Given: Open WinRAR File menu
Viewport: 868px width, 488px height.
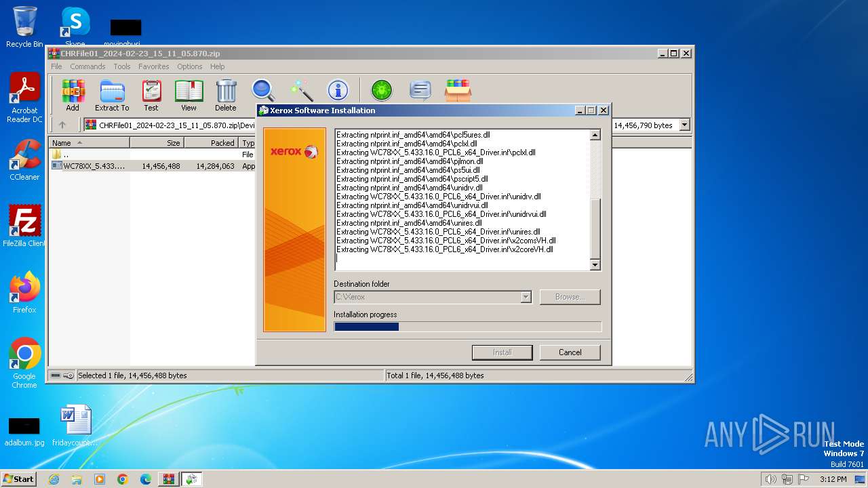Looking at the screenshot, I should point(56,66).
